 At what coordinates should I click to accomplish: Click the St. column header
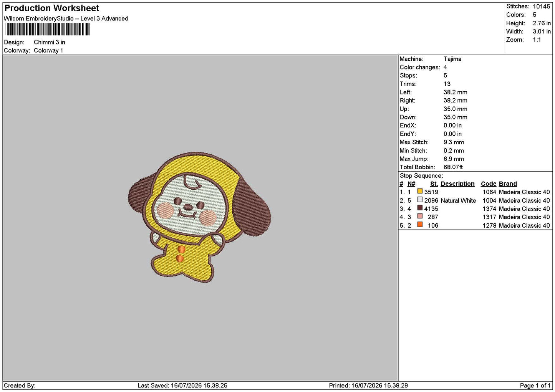(x=434, y=184)
